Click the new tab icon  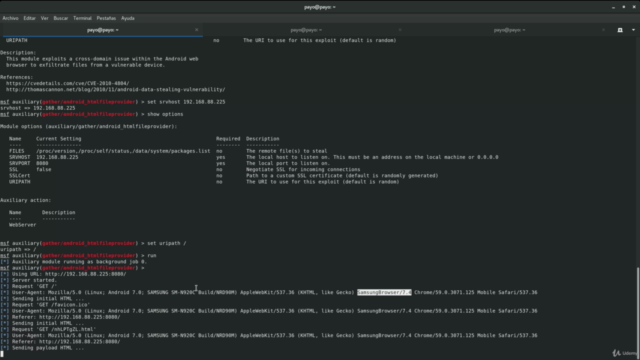(x=620, y=30)
